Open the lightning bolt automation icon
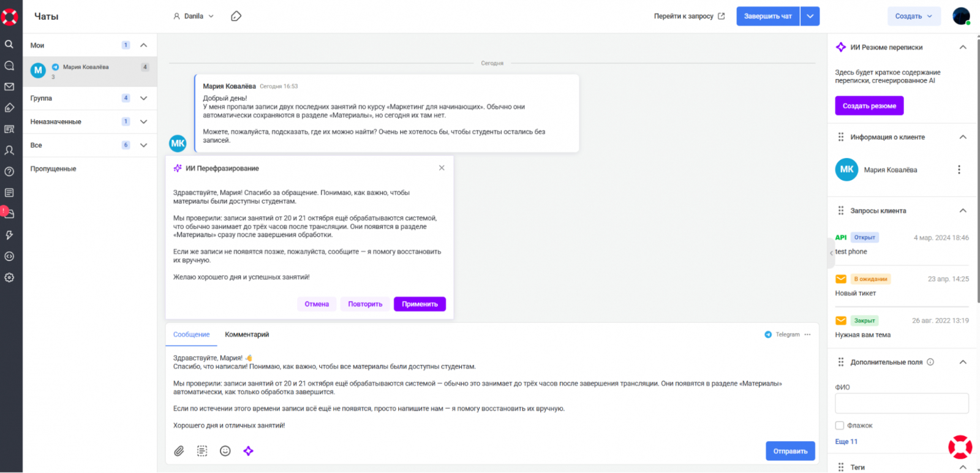The height and width of the screenshot is (473, 980). coord(9,235)
